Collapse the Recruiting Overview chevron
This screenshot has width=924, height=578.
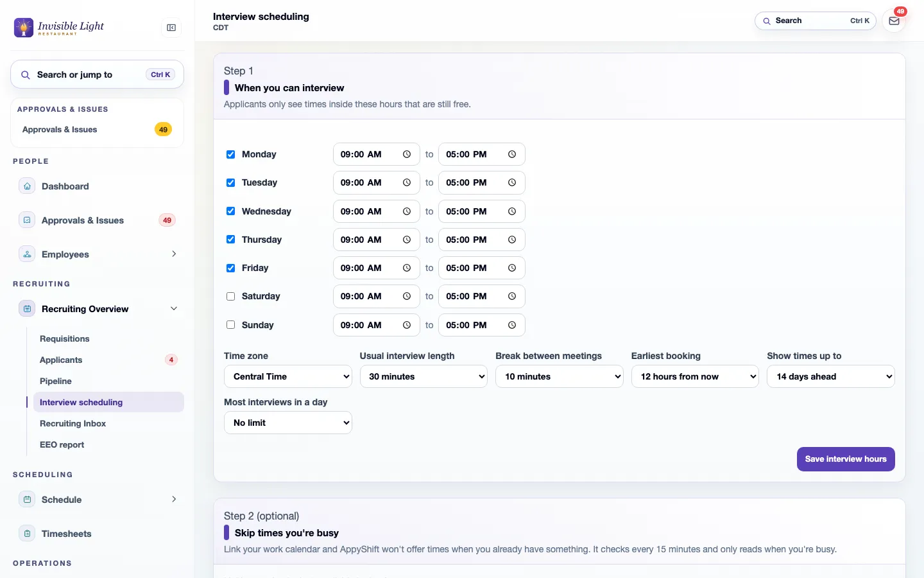(174, 308)
